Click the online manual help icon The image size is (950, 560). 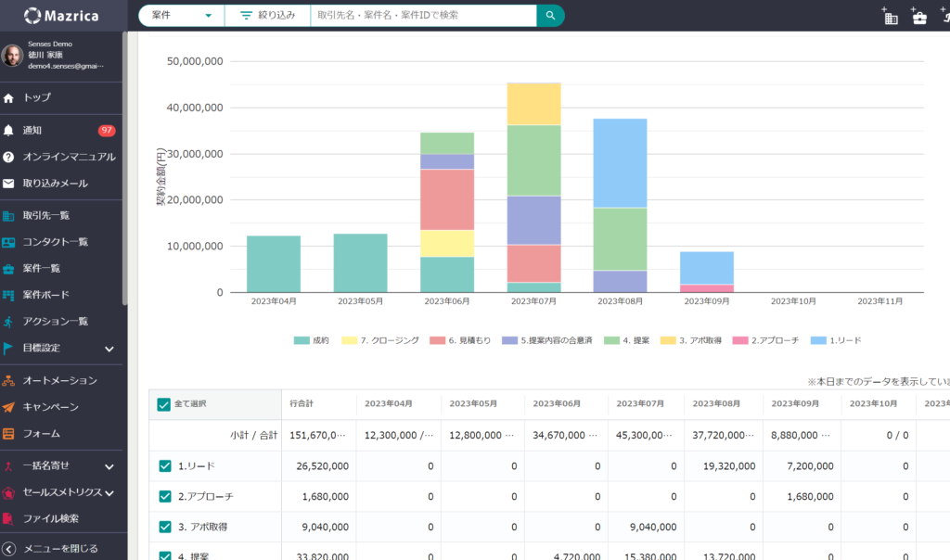point(8,157)
